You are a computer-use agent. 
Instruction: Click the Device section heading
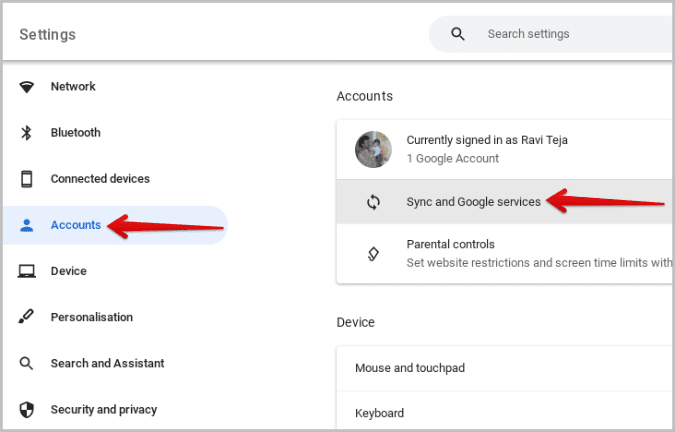[356, 322]
